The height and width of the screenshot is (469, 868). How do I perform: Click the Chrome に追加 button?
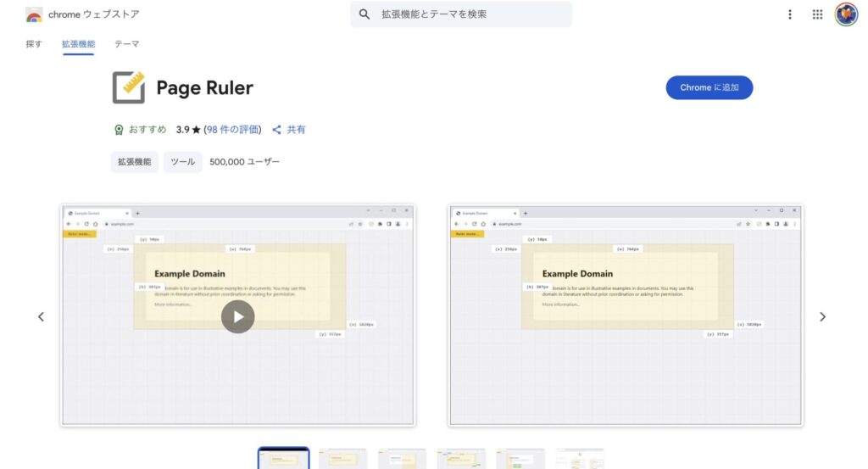point(709,87)
